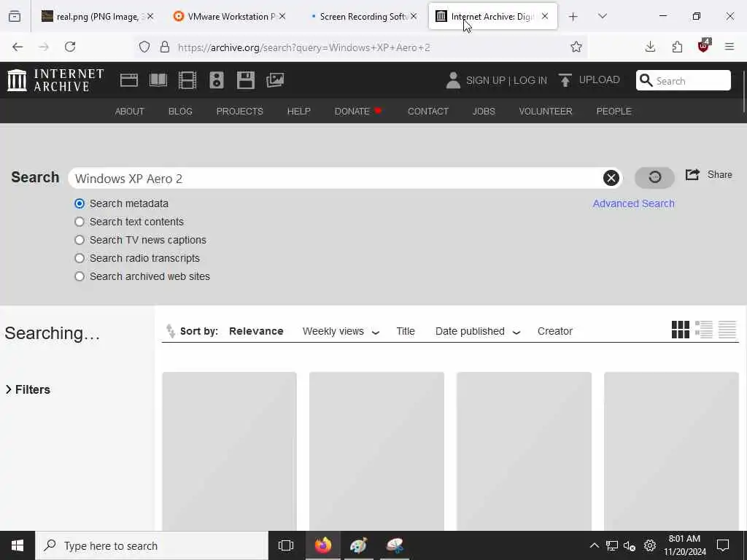Click the browser address bar URL

point(304,47)
